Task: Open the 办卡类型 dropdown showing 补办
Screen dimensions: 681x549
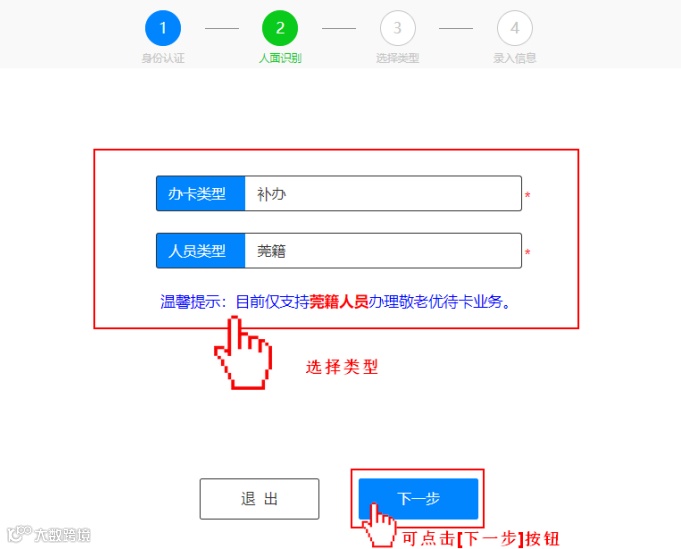Action: [383, 193]
